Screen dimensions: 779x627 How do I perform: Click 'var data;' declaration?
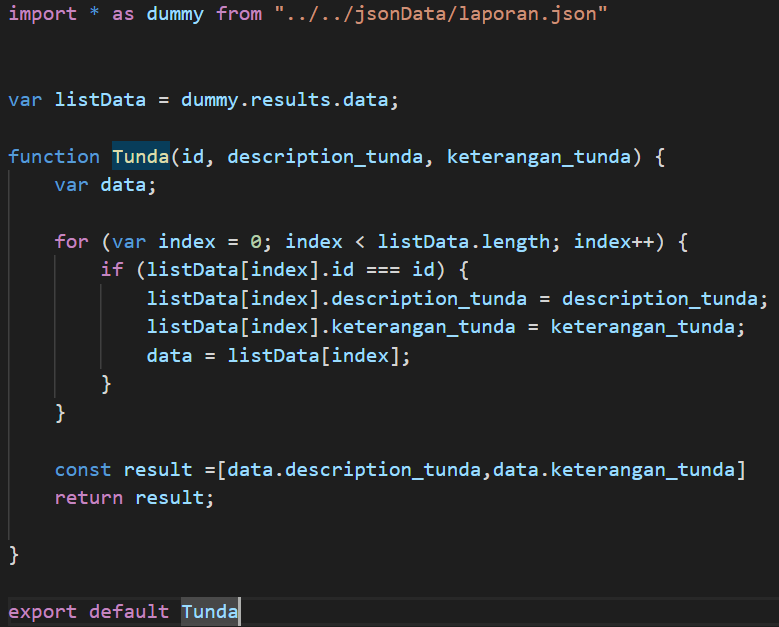point(105,185)
